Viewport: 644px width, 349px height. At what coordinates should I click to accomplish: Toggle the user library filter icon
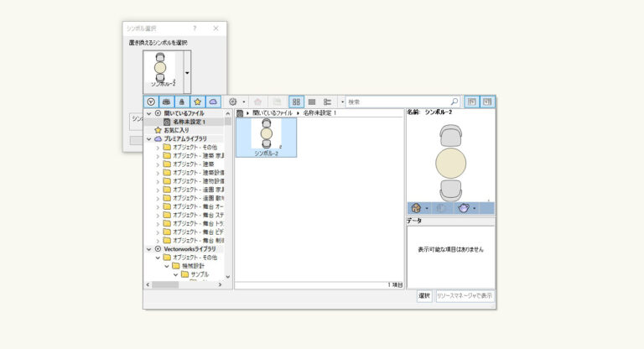click(182, 102)
